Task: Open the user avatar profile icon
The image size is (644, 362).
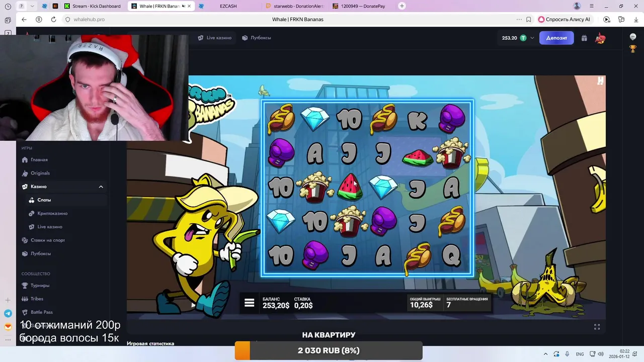Action: (600, 38)
